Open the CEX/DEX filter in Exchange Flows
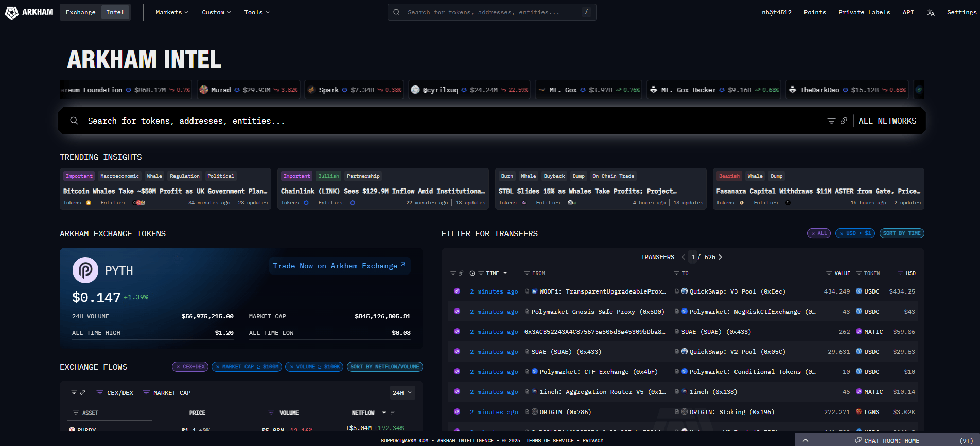This screenshot has width=980, height=446. point(115,393)
